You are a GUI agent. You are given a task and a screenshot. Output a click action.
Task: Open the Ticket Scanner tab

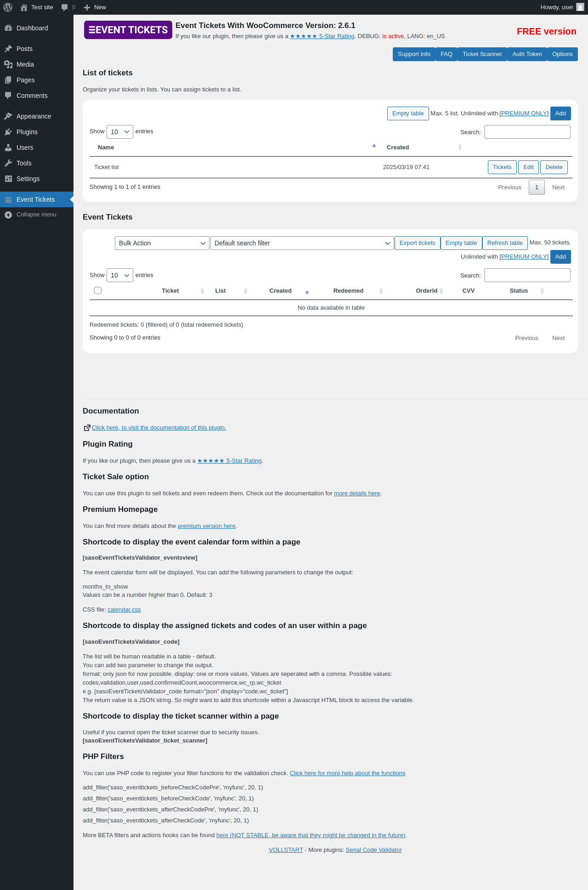click(x=482, y=54)
